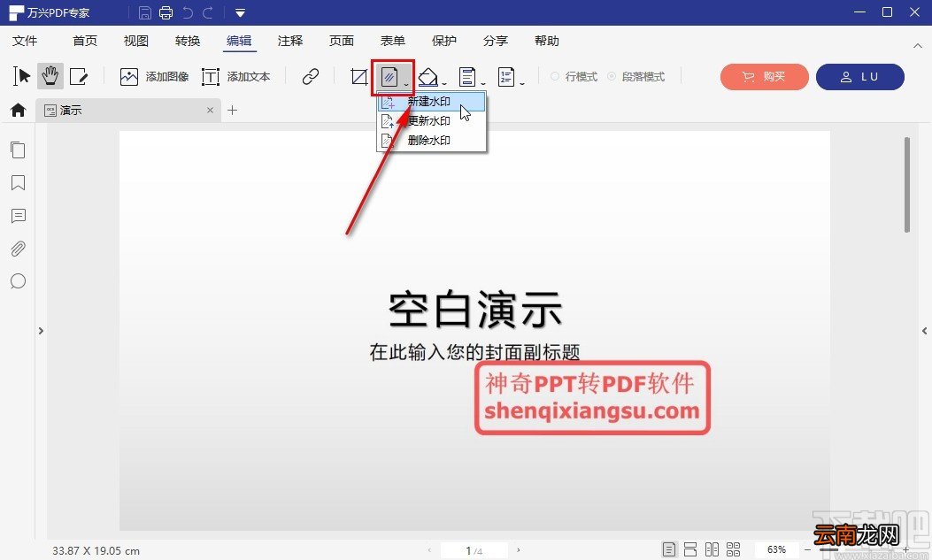This screenshot has width=932, height=560.
Task: Select the crop page tool
Action: pos(359,77)
